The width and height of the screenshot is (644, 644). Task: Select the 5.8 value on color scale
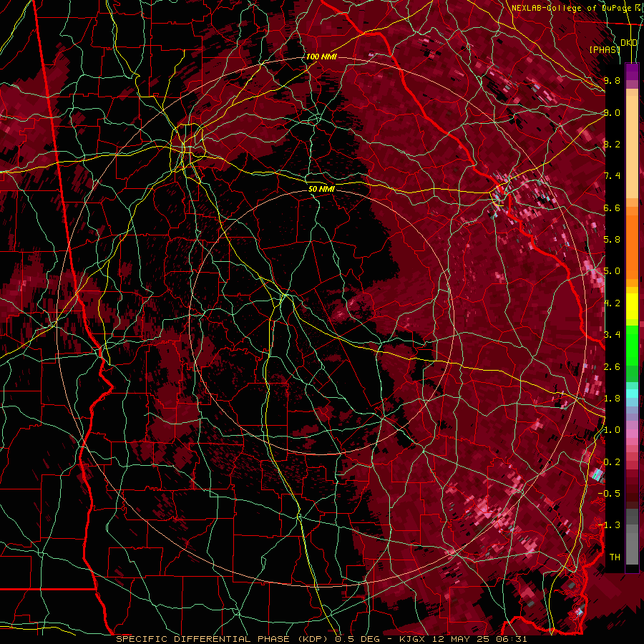click(612, 240)
